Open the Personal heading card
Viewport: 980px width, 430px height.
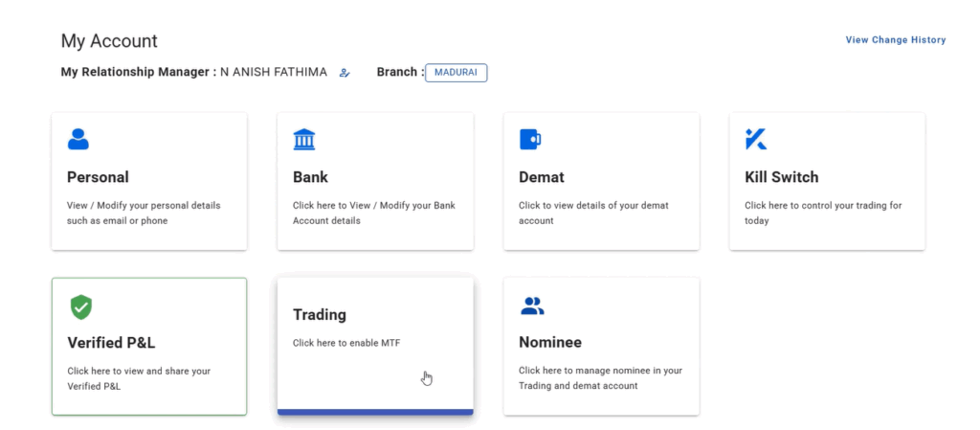99,177
